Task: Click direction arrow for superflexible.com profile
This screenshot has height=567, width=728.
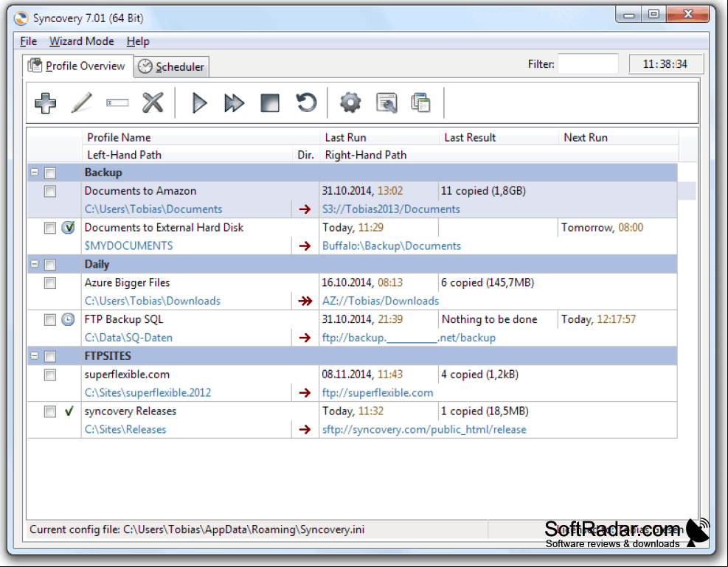Action: 305,393
